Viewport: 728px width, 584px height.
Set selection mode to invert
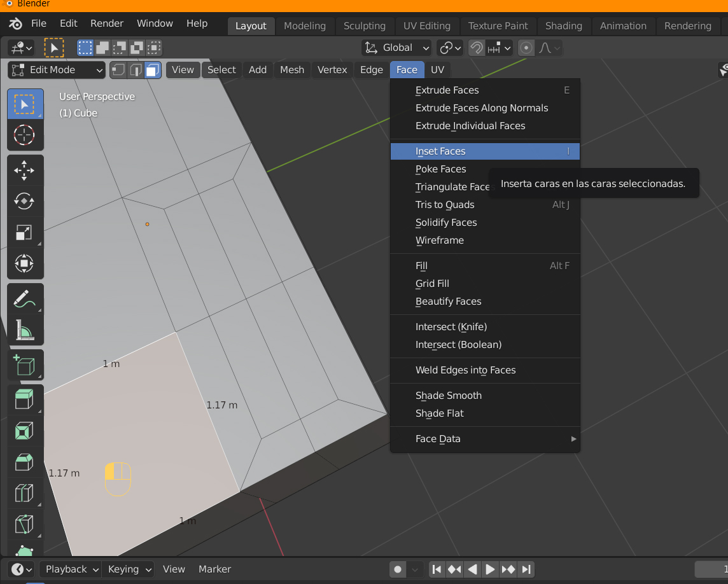coord(136,48)
